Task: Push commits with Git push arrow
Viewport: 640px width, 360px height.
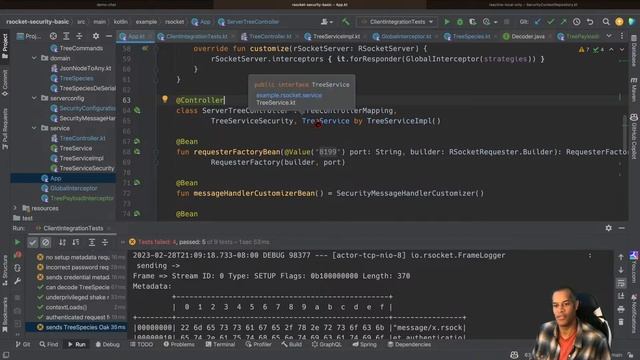Action: point(563,22)
